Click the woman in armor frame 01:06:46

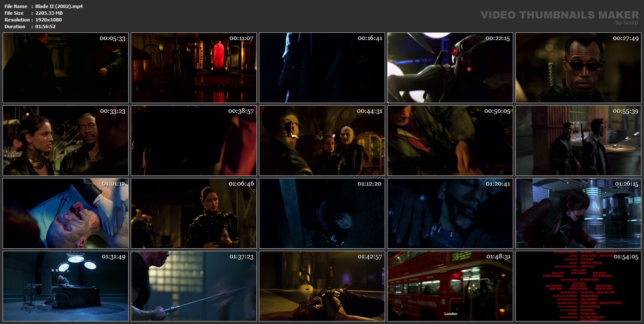194,213
